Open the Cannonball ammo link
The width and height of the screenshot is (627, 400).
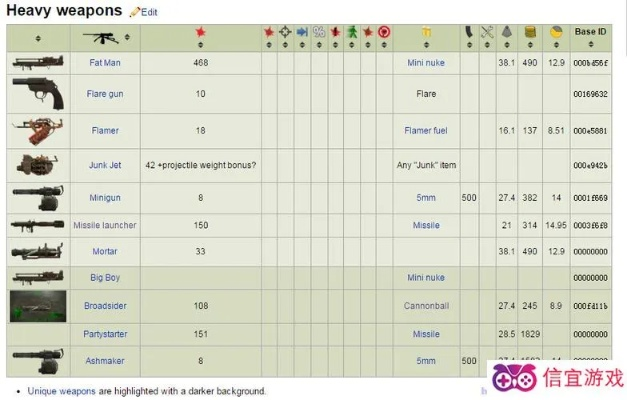[x=425, y=305]
